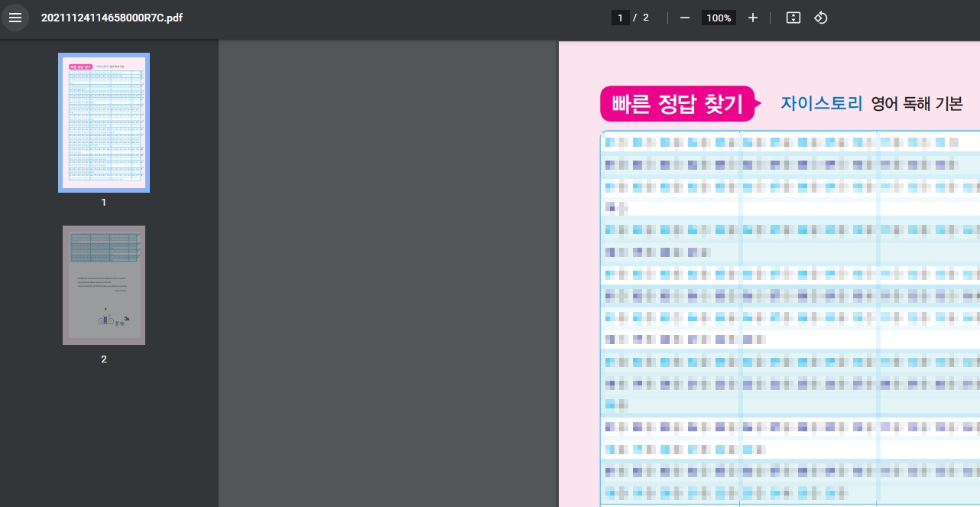The height and width of the screenshot is (507, 980).
Task: Edit the current page number field
Action: point(621,18)
